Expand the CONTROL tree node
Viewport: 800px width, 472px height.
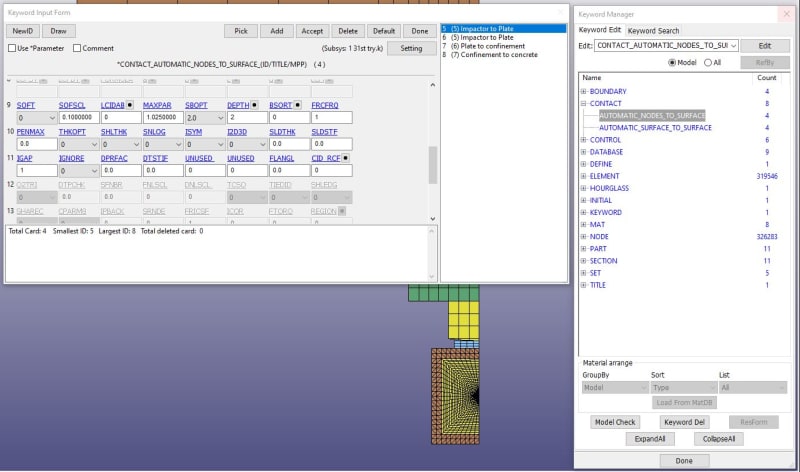[583, 140]
